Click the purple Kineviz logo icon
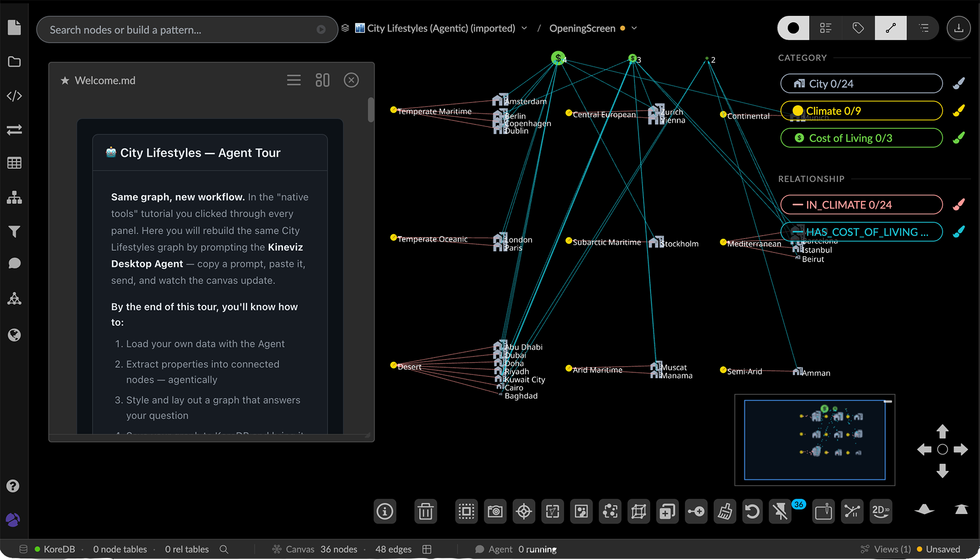 13,520
